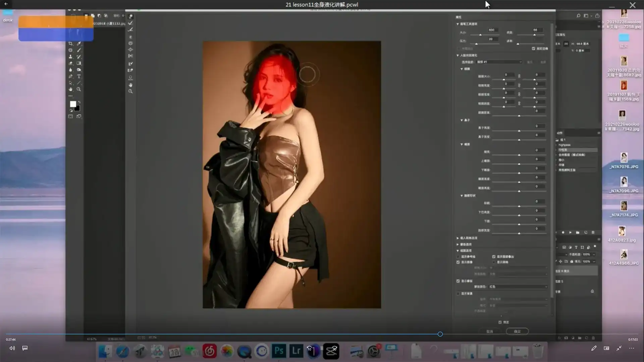The width and height of the screenshot is (644, 362).
Task: Select the Face tool in Liquify toolbar
Action: pyautogui.click(x=130, y=78)
